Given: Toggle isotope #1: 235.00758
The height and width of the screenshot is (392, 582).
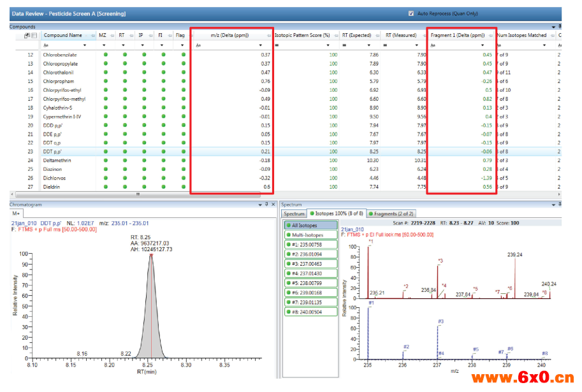Looking at the screenshot, I should point(311,245).
